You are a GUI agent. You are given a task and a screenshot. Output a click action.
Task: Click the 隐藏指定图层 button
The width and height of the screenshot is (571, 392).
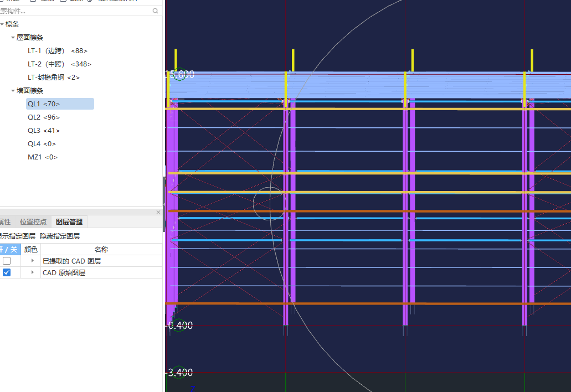(60, 236)
